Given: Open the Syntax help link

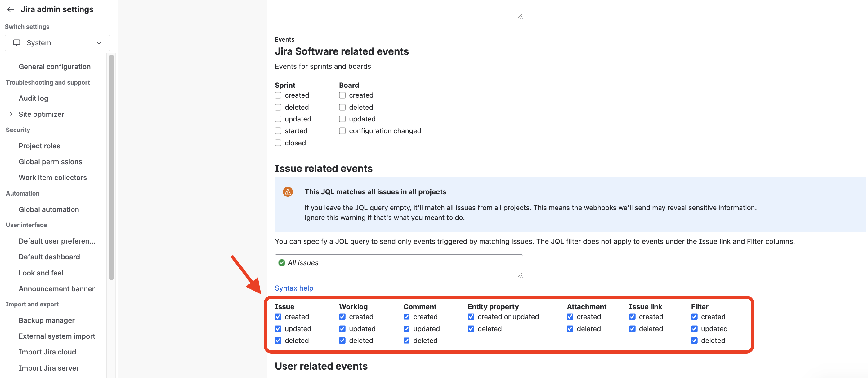Looking at the screenshot, I should [x=294, y=288].
